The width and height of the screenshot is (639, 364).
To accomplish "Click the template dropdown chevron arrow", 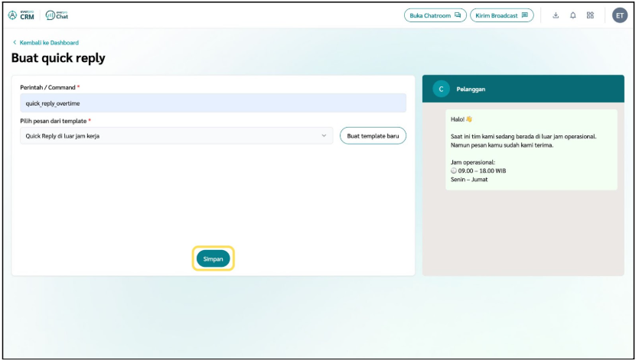I will [324, 136].
